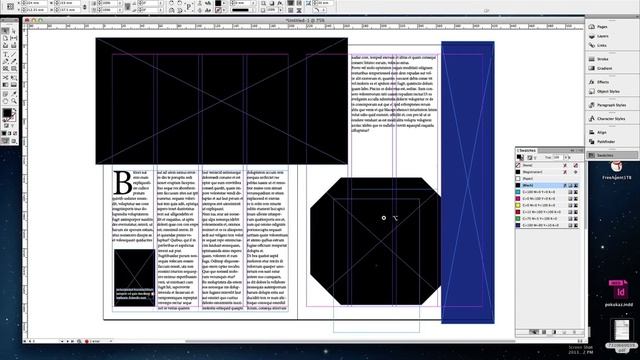Screen dimensions: 640x360
Task: Select the Hand tool
Action: 5,101
